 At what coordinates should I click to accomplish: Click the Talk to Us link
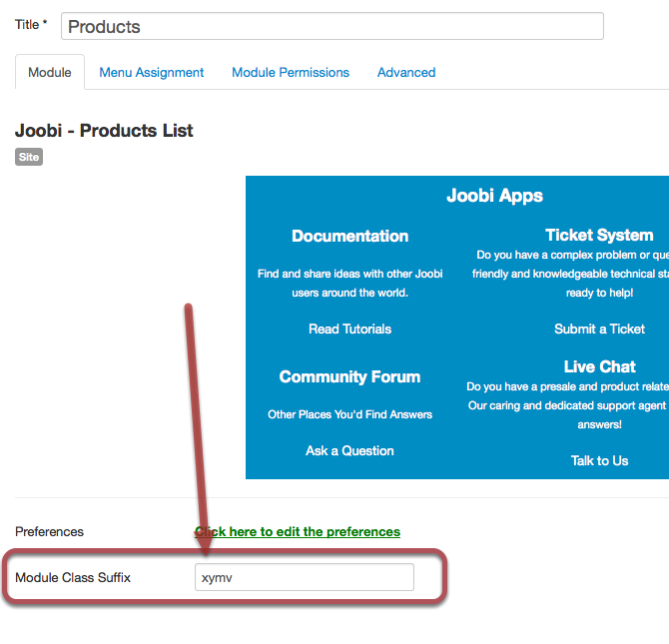(x=599, y=460)
